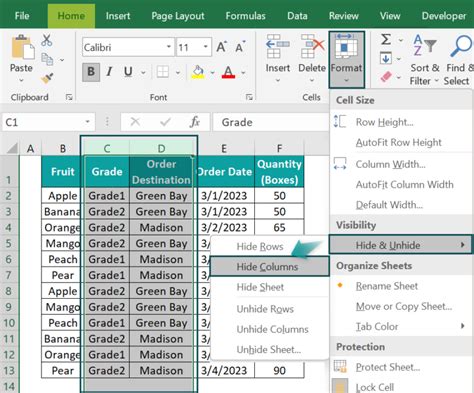
Task: Expand the Name Box dropdown
Action: pyautogui.click(x=87, y=122)
